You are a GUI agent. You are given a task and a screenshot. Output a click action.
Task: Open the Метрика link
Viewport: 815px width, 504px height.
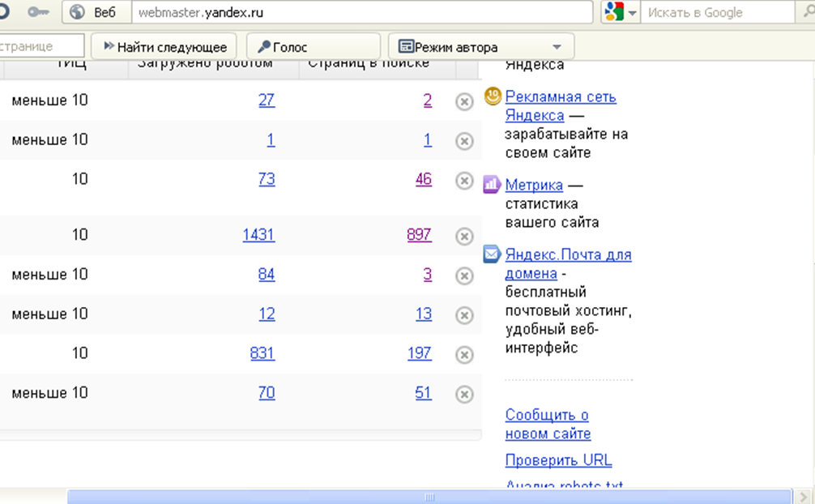pyautogui.click(x=534, y=185)
